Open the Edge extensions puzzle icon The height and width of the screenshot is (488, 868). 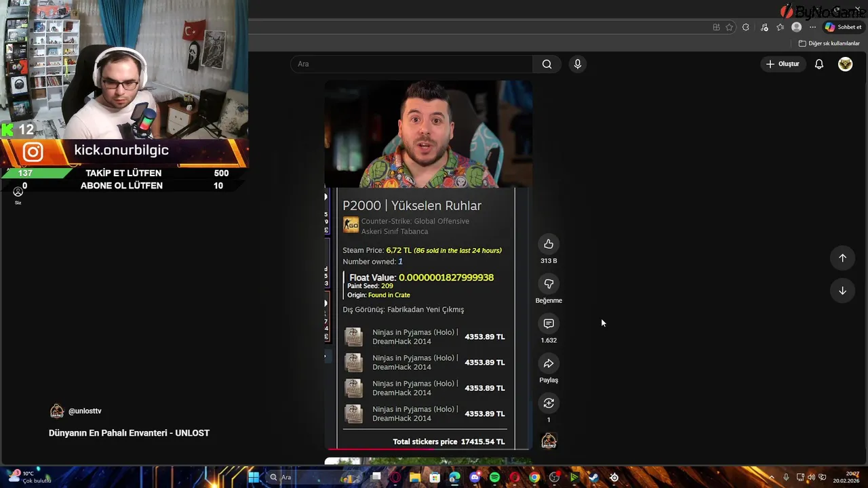click(746, 27)
